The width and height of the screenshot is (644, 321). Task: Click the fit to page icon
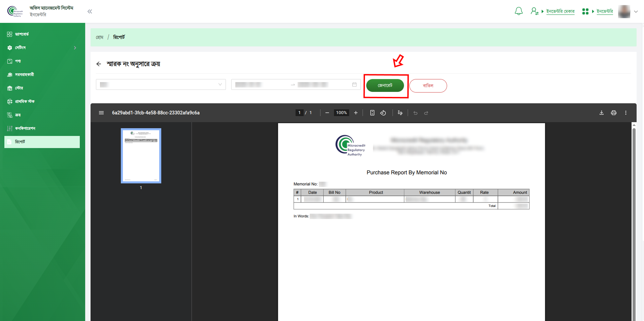[372, 113]
